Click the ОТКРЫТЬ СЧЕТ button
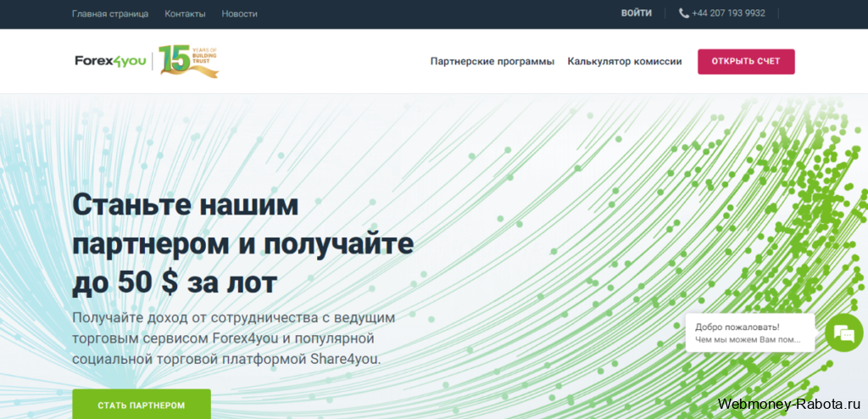 click(x=746, y=62)
